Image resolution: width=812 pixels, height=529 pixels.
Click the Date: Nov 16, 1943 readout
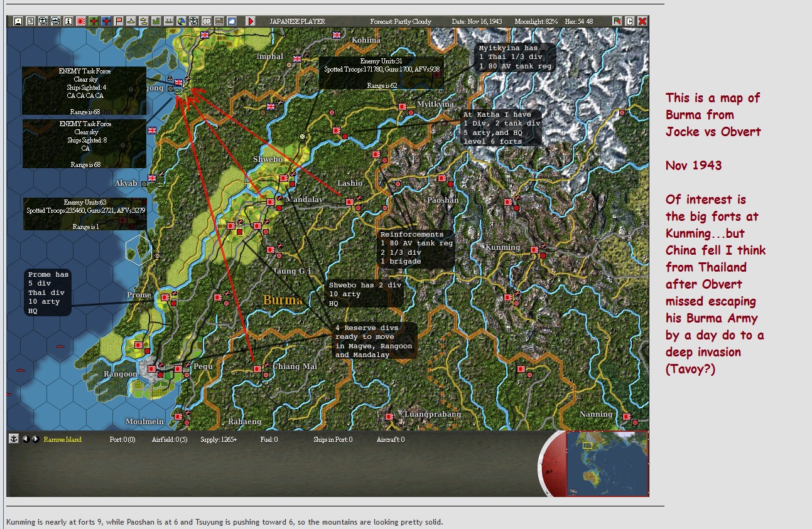(477, 21)
